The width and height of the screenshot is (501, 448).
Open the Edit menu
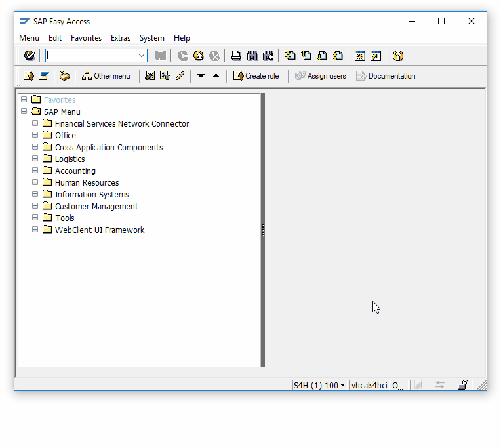[x=55, y=38]
